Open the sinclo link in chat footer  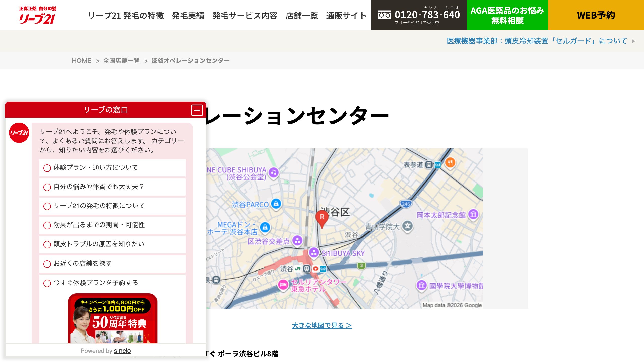[x=122, y=351]
